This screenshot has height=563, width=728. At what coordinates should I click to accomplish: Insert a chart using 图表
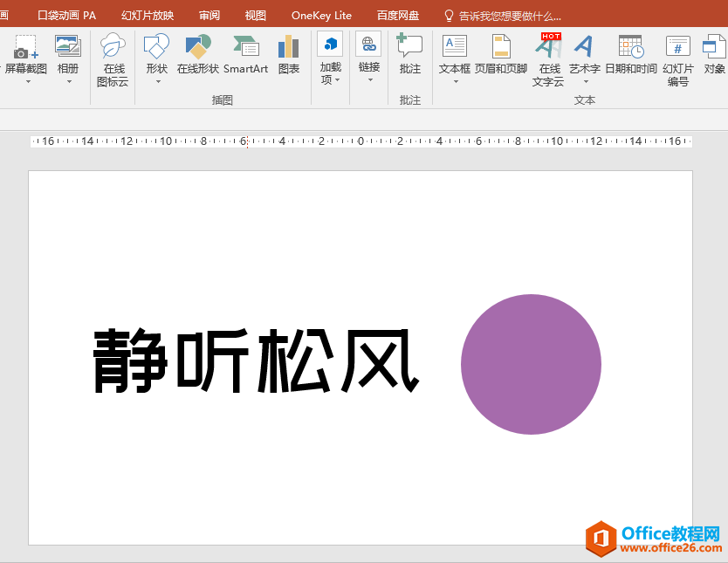coord(288,57)
